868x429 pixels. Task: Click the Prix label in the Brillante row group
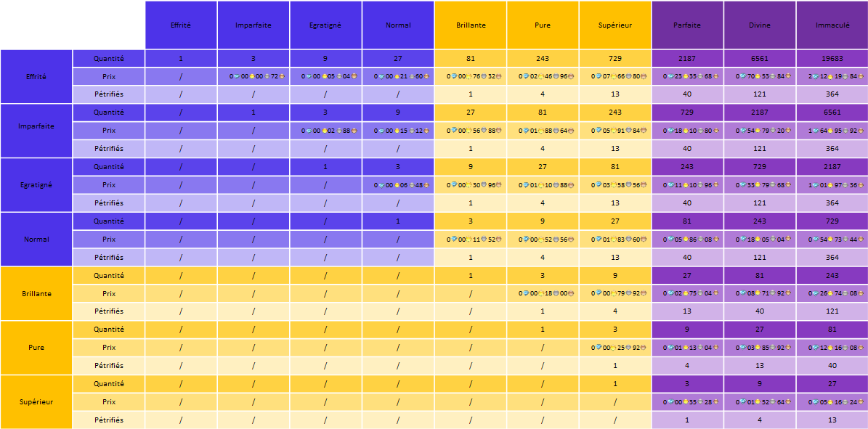pos(109,294)
